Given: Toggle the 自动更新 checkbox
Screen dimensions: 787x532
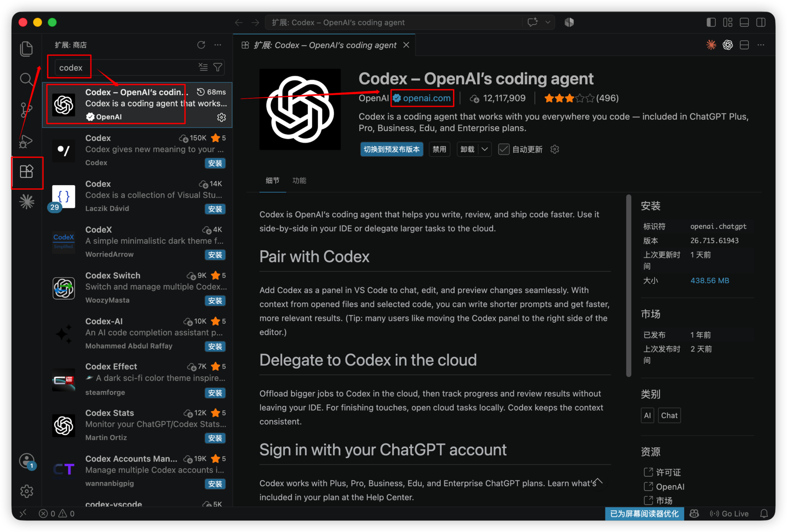Looking at the screenshot, I should click(504, 149).
